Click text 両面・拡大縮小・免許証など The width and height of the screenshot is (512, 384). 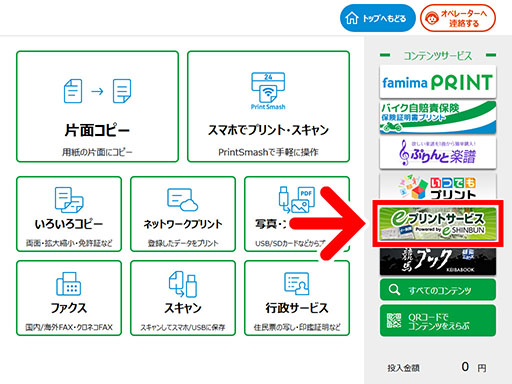[x=69, y=243]
